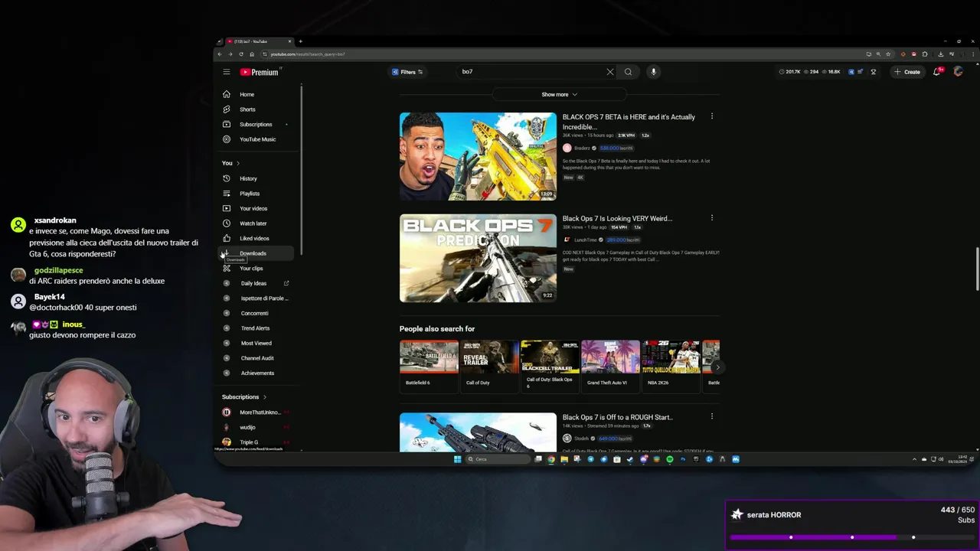Click the YouTube Premium logo
Screen dimensions: 980x551
[x=260, y=72]
